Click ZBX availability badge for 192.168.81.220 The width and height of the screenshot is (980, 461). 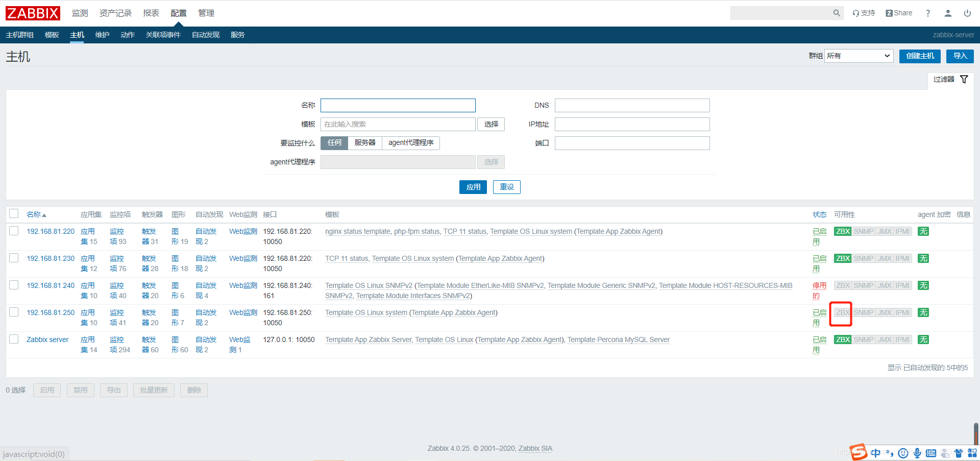(x=843, y=231)
